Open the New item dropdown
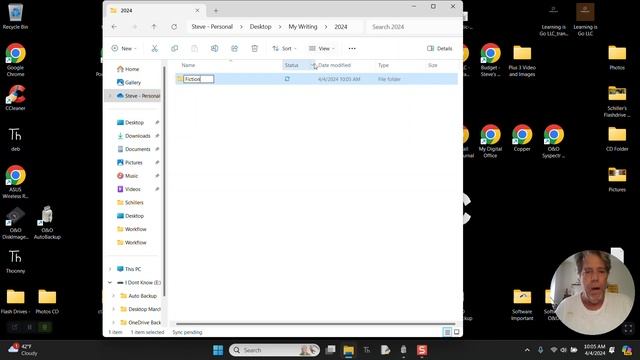Image resolution: width=640 pixels, height=360 pixels. pyautogui.click(x=124, y=49)
